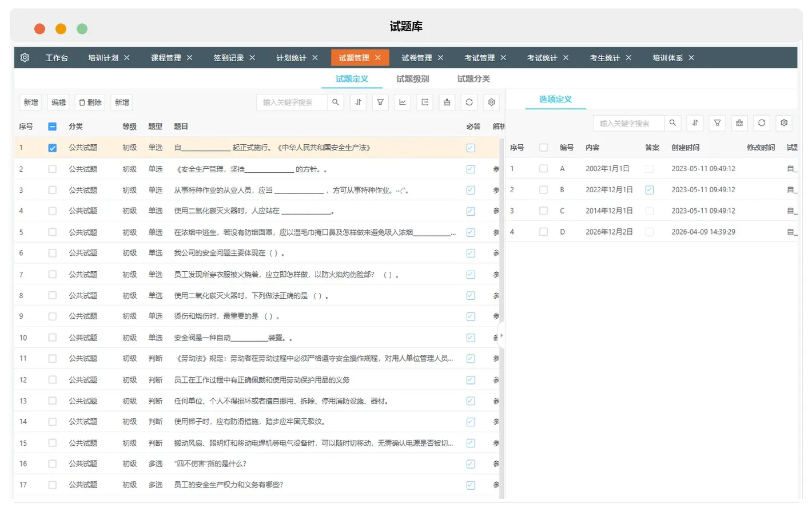Image resolution: width=812 pixels, height=515 pixels.
Task: Close the 试卷管理 tab
Action: tap(440, 58)
